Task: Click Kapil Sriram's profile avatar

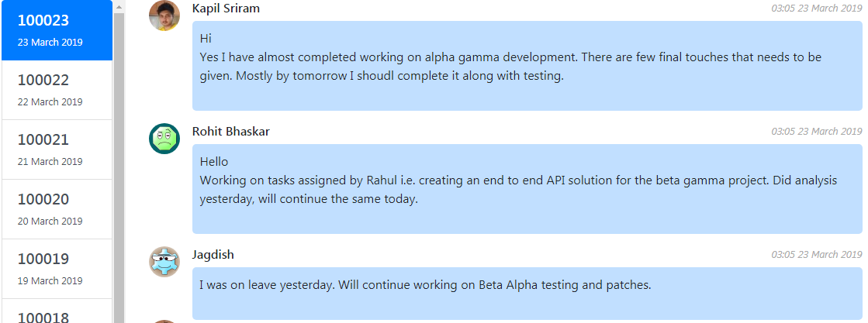Action: (164, 15)
